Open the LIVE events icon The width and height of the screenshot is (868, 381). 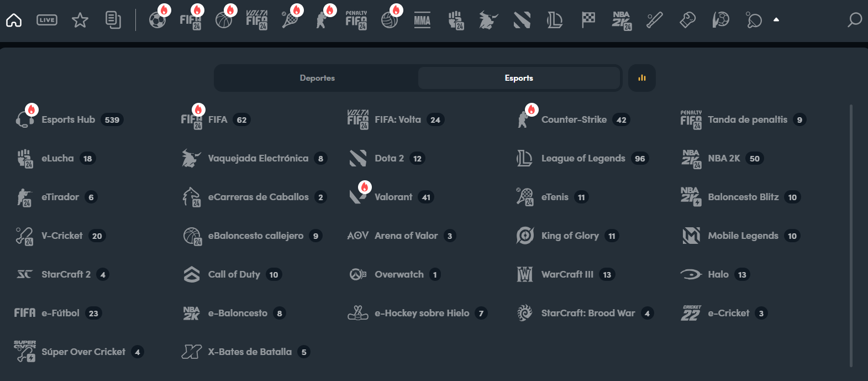click(x=47, y=20)
